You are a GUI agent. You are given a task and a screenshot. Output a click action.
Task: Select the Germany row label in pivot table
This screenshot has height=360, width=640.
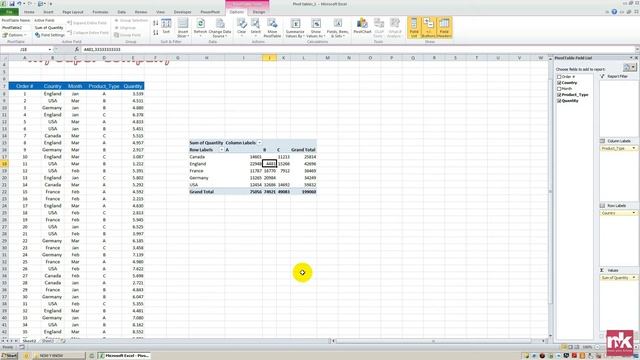pos(199,178)
